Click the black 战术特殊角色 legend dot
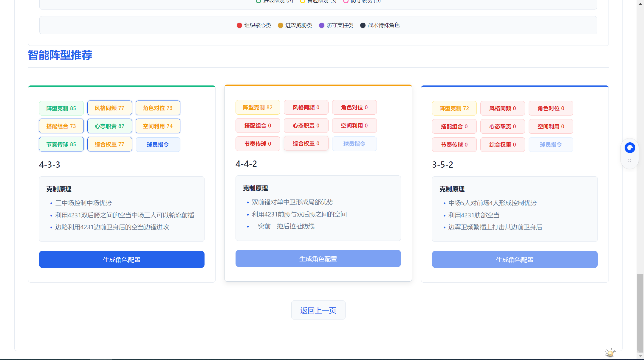The height and width of the screenshot is (360, 644). 363,25
